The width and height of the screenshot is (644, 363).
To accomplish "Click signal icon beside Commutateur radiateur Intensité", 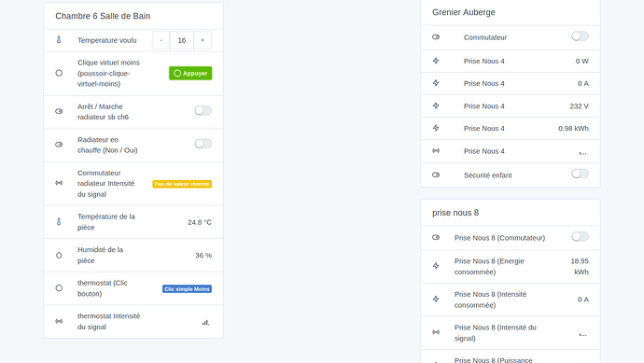I will 59,183.
